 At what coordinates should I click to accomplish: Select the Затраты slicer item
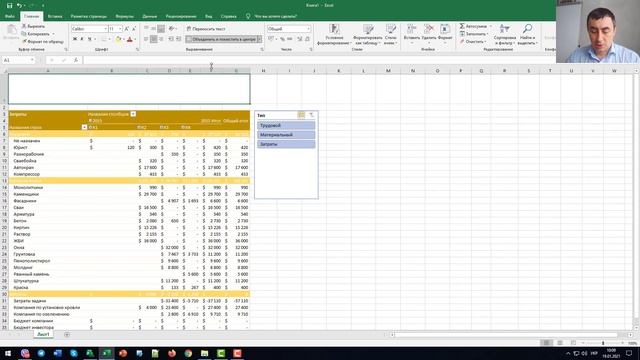286,144
